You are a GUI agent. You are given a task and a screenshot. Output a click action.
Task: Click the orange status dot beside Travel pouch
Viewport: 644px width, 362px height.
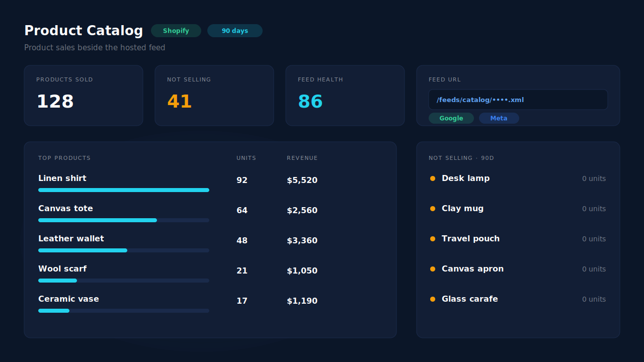(433, 239)
